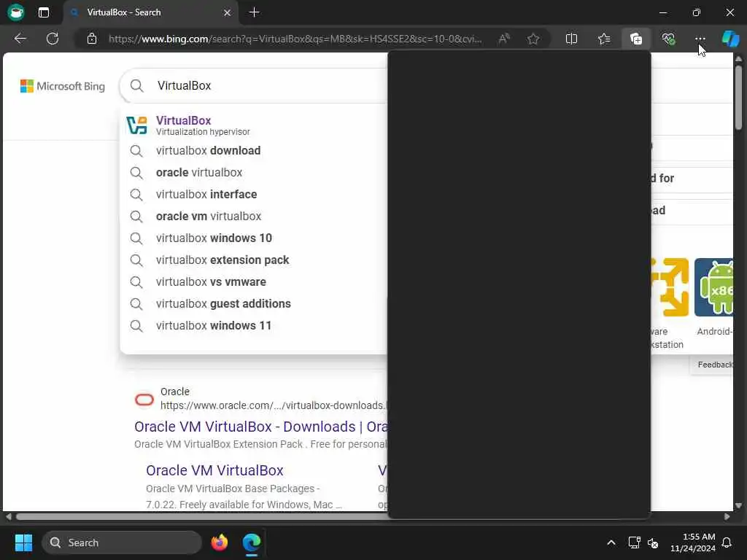Click the vertical scrollbar down arrow
This screenshot has height=560, width=747.
(x=738, y=506)
